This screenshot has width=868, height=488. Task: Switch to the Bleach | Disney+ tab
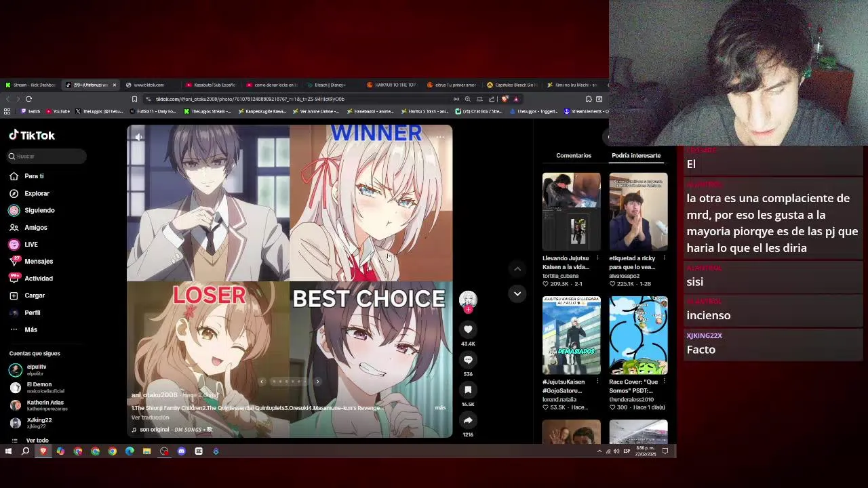330,85
